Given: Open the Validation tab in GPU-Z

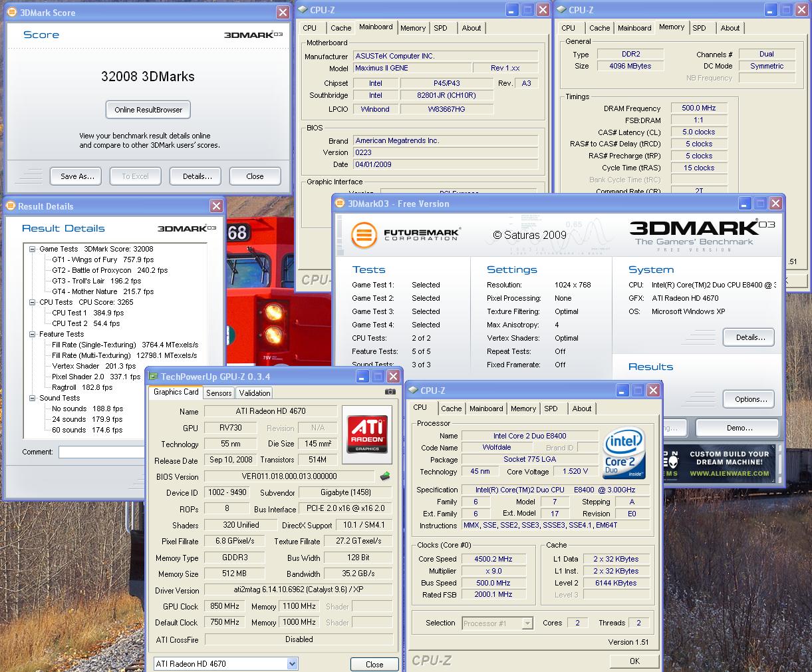Looking at the screenshot, I should (x=255, y=393).
